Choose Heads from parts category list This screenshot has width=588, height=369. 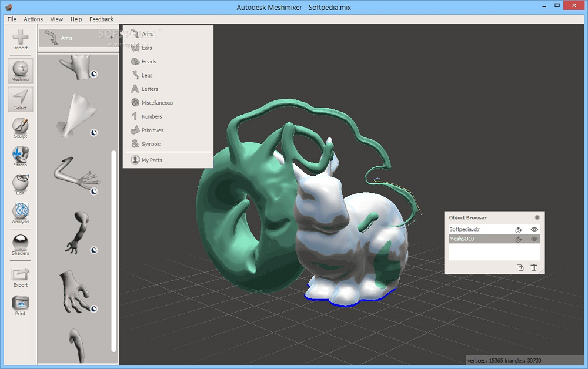click(149, 62)
